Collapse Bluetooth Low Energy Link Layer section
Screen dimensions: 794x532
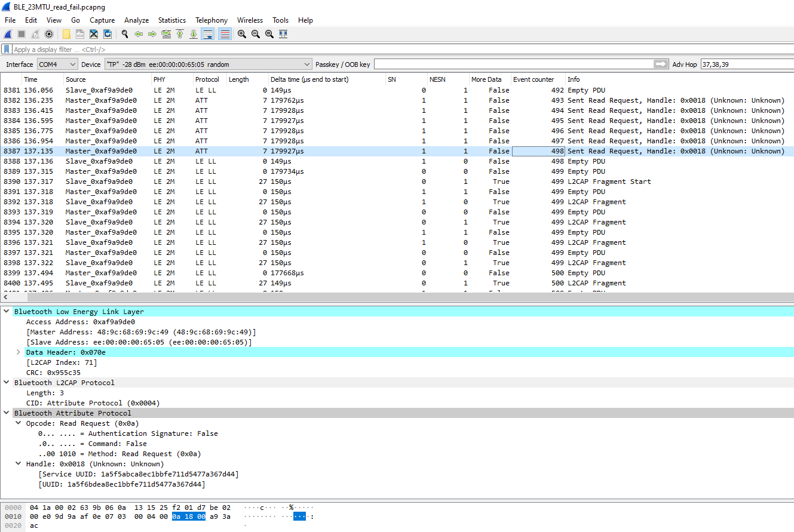pyautogui.click(x=7, y=312)
